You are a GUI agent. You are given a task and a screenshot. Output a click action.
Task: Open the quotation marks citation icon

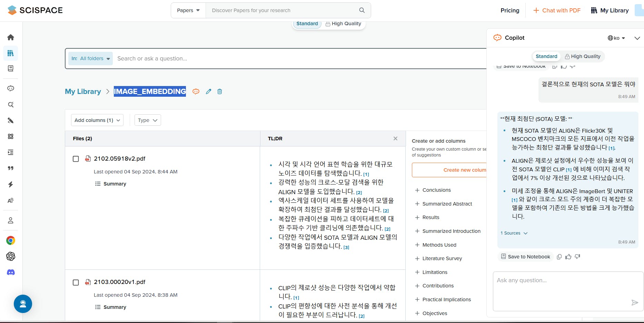click(11, 168)
